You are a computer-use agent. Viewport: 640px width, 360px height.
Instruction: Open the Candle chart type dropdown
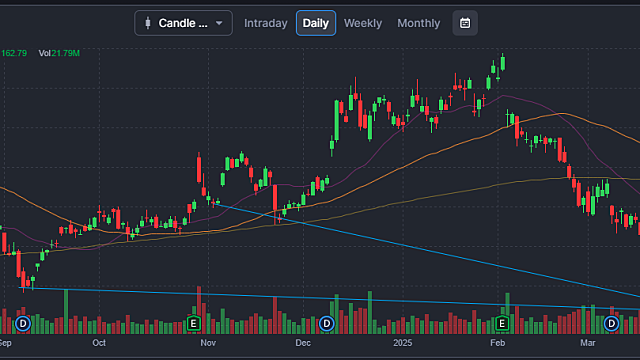click(x=183, y=23)
